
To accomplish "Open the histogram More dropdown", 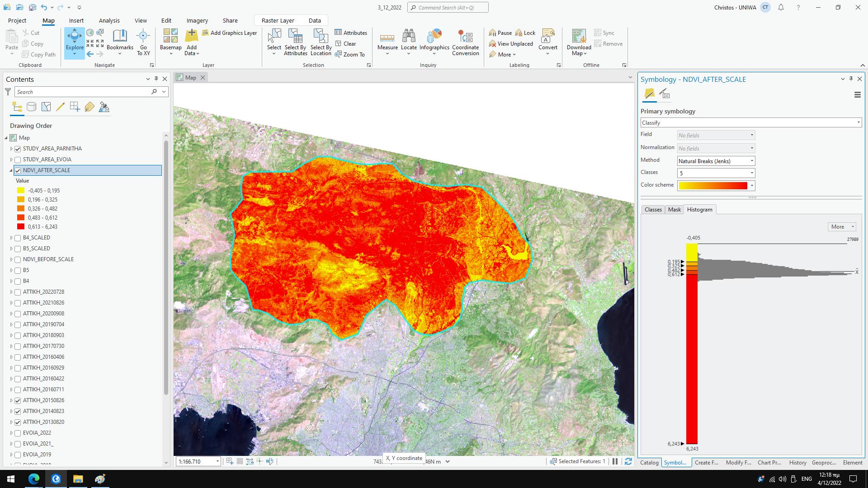I will (x=842, y=227).
